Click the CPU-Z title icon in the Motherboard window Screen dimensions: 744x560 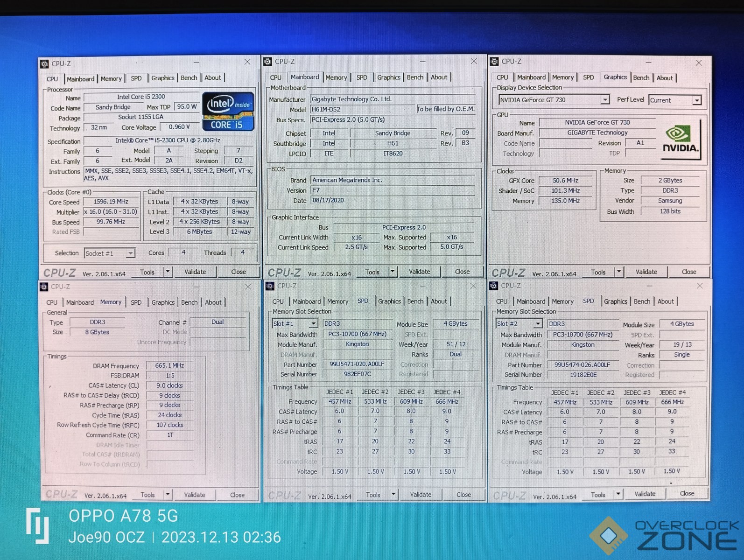268,62
